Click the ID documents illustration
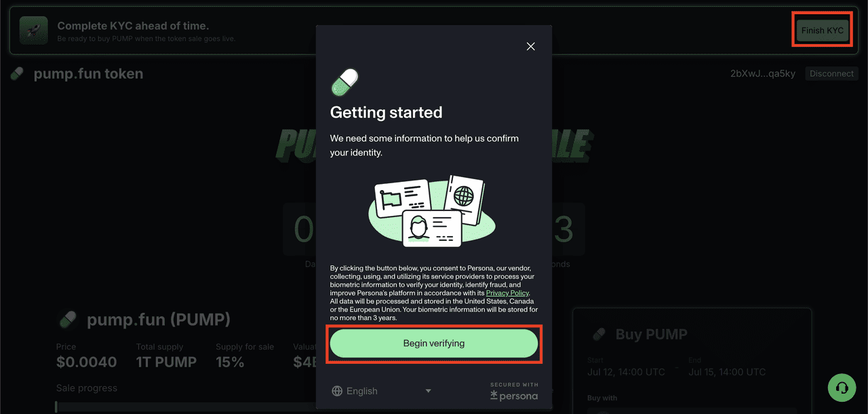The height and width of the screenshot is (414, 868). pos(432,212)
